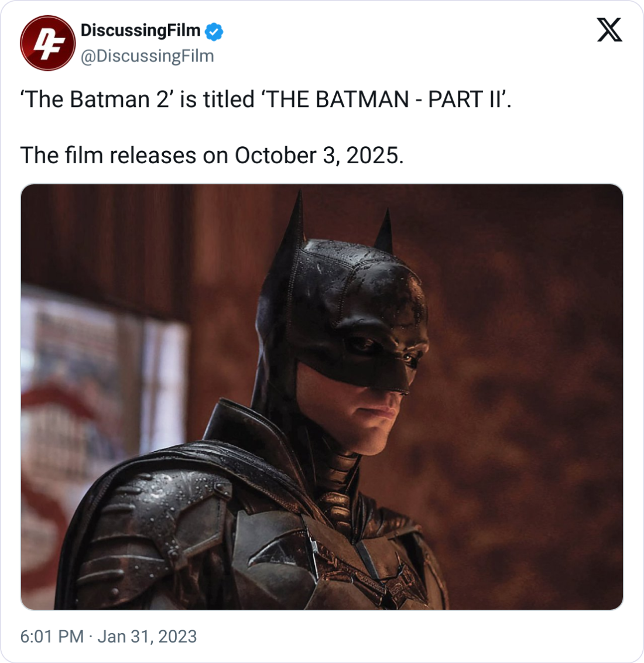This screenshot has width=644, height=663.
Task: Click the words 'is titled' in the tweet
Action: click(217, 99)
